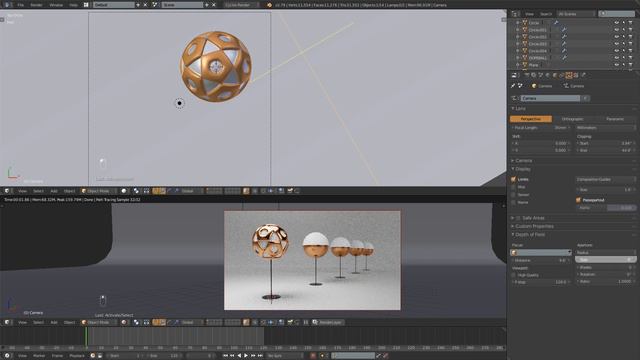Expand the Custom Properties panel
Image resolution: width=640 pixels, height=360 pixels.
pos(533,226)
